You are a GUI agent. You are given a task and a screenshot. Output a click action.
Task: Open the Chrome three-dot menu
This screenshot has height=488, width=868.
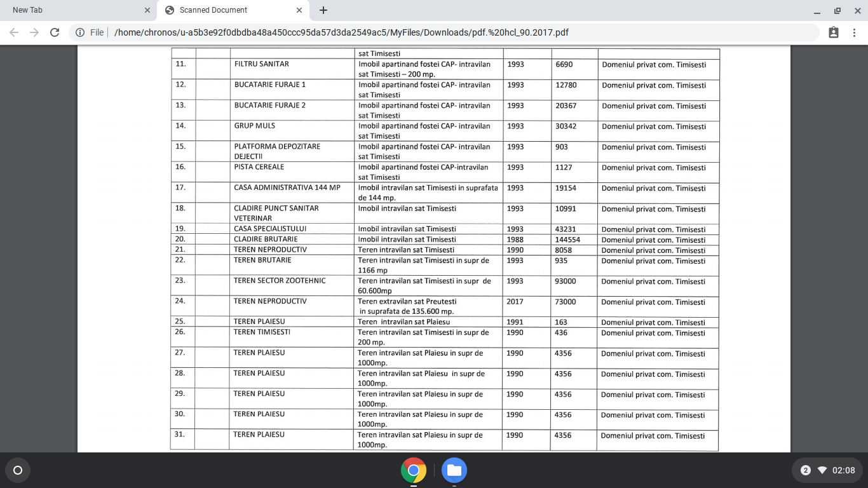pyautogui.click(x=855, y=32)
